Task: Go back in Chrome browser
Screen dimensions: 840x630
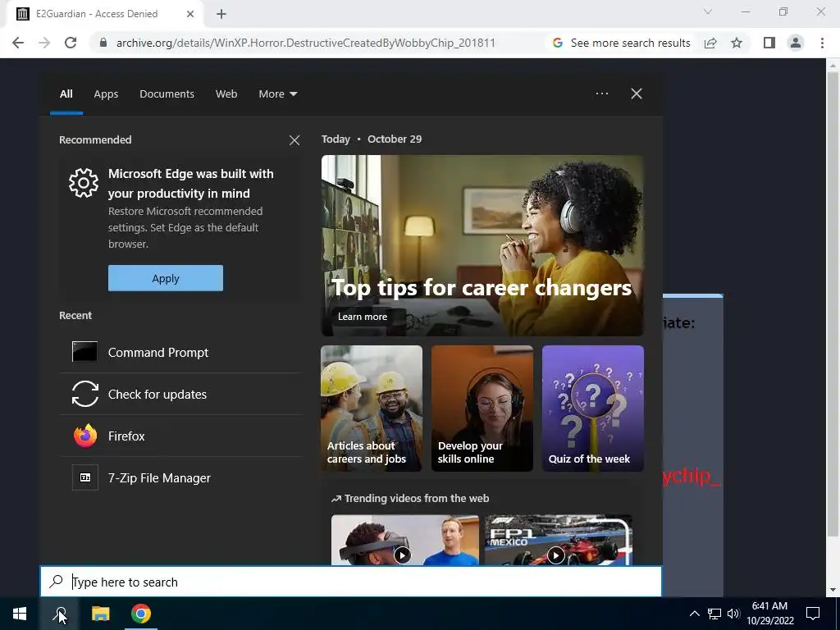Action: 18,43
